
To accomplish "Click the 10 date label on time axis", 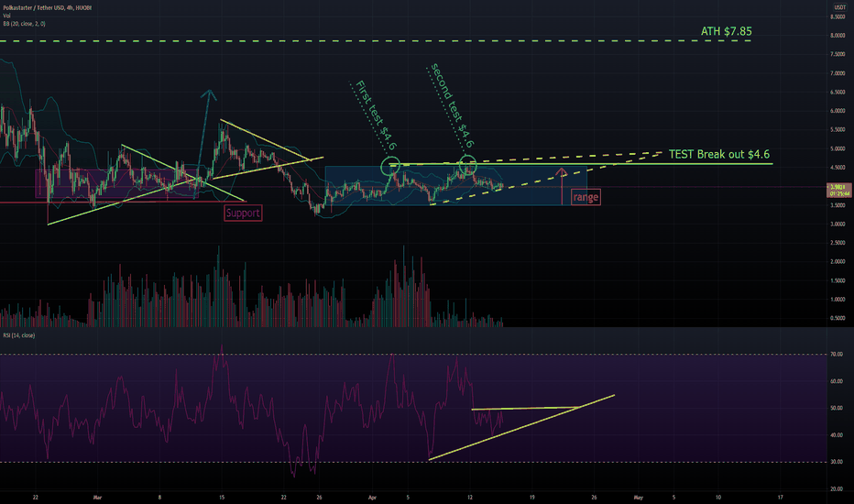I will click(717, 498).
